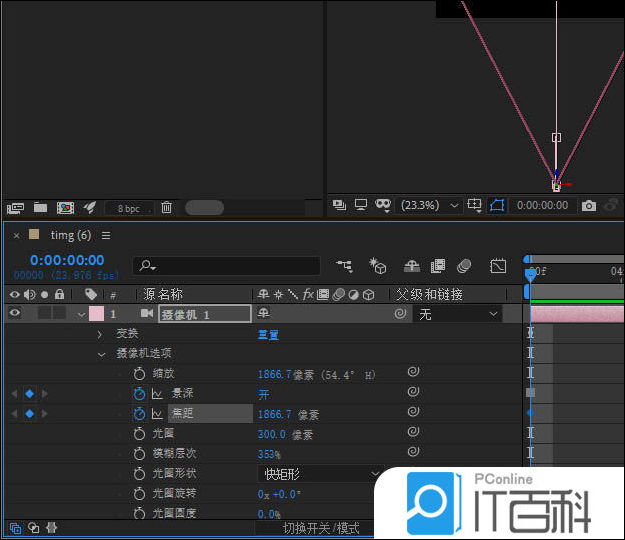
Task: Disable the stopwatch for 焦距 property
Action: pyautogui.click(x=139, y=413)
